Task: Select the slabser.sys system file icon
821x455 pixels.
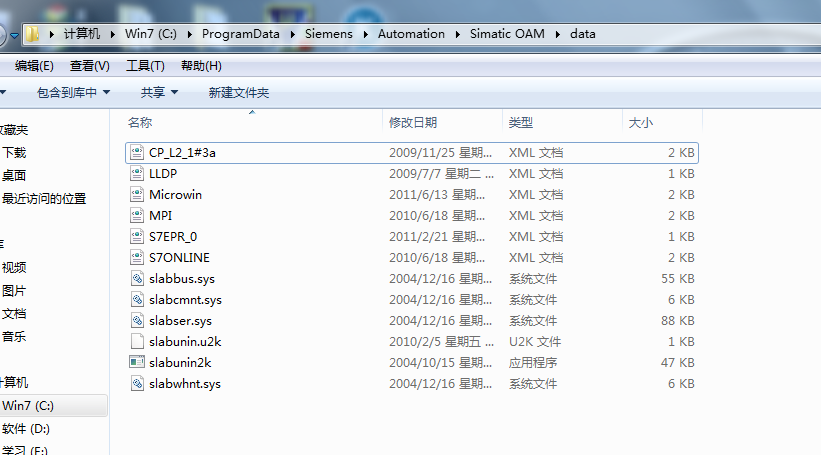Action: click(x=137, y=320)
